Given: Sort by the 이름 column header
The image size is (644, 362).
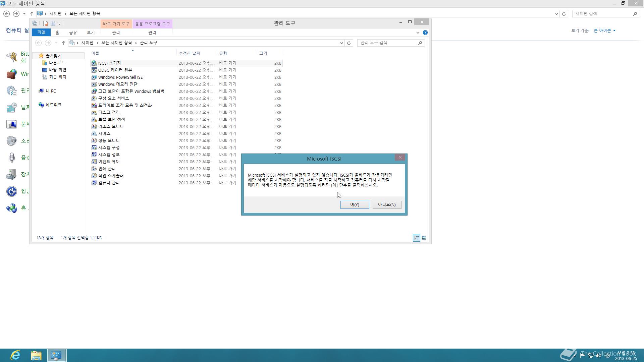Looking at the screenshot, I should (133, 53).
